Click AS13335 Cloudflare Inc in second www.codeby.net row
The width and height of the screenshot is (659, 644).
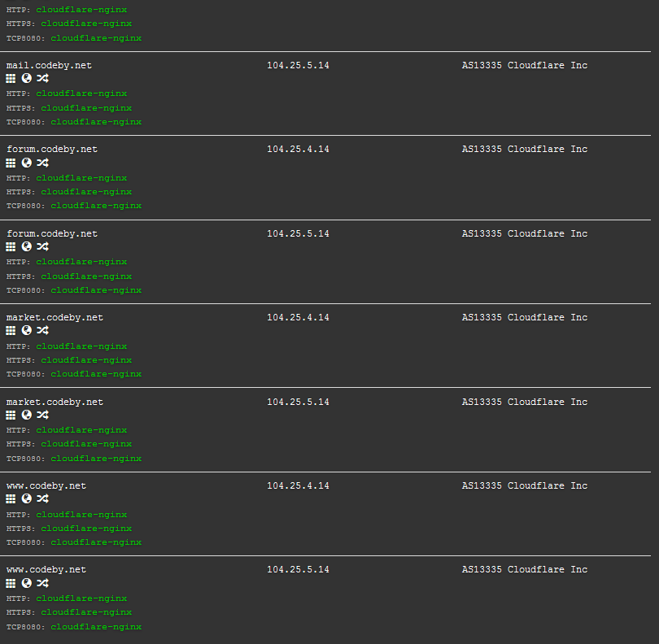click(525, 570)
